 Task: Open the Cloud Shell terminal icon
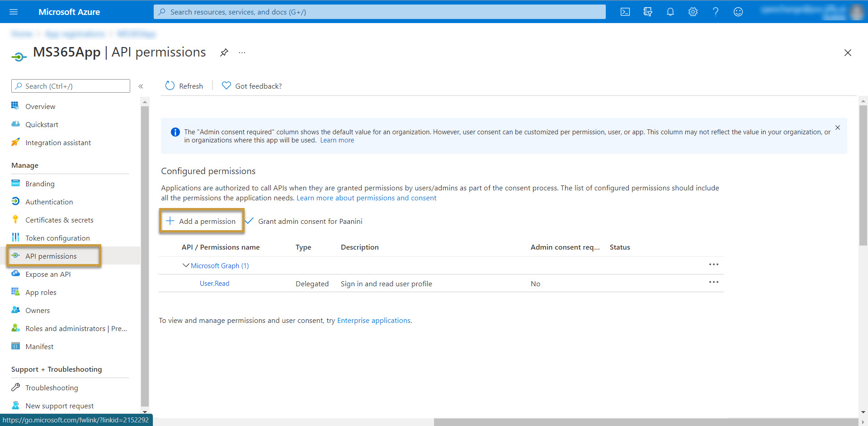(625, 12)
